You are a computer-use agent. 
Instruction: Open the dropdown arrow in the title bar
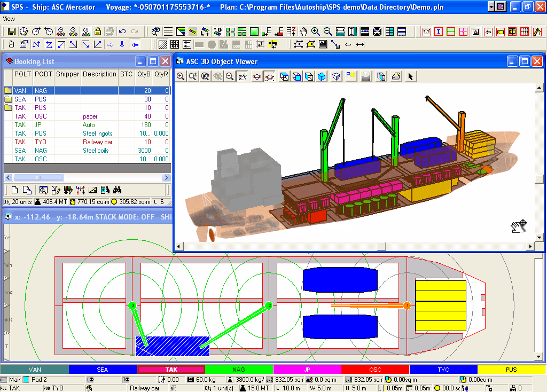click(x=491, y=7)
